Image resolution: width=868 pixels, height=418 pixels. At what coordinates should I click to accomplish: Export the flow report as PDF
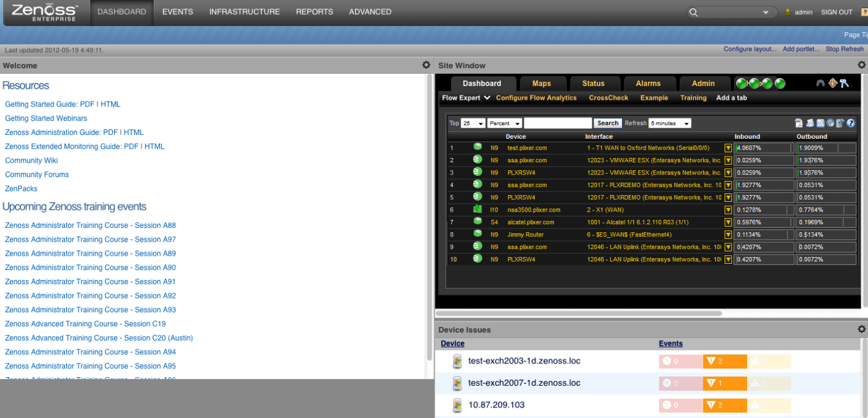799,123
